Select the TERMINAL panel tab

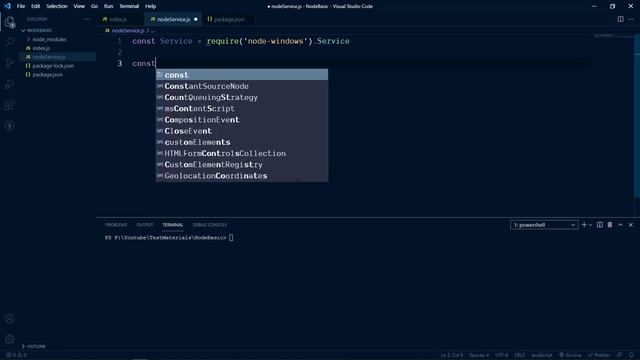pyautogui.click(x=173, y=225)
